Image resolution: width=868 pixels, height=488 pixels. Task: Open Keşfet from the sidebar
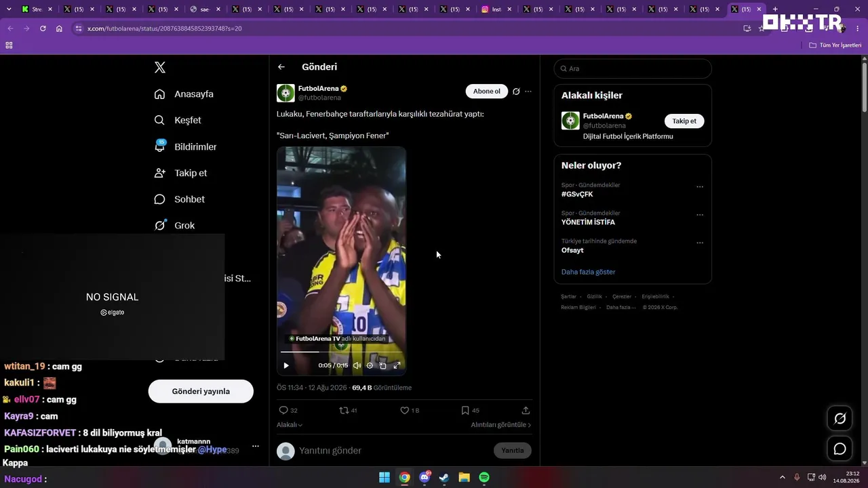pos(178,120)
